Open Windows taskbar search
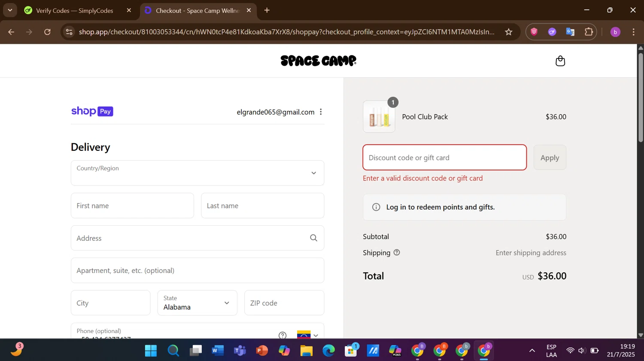 pyautogui.click(x=173, y=351)
